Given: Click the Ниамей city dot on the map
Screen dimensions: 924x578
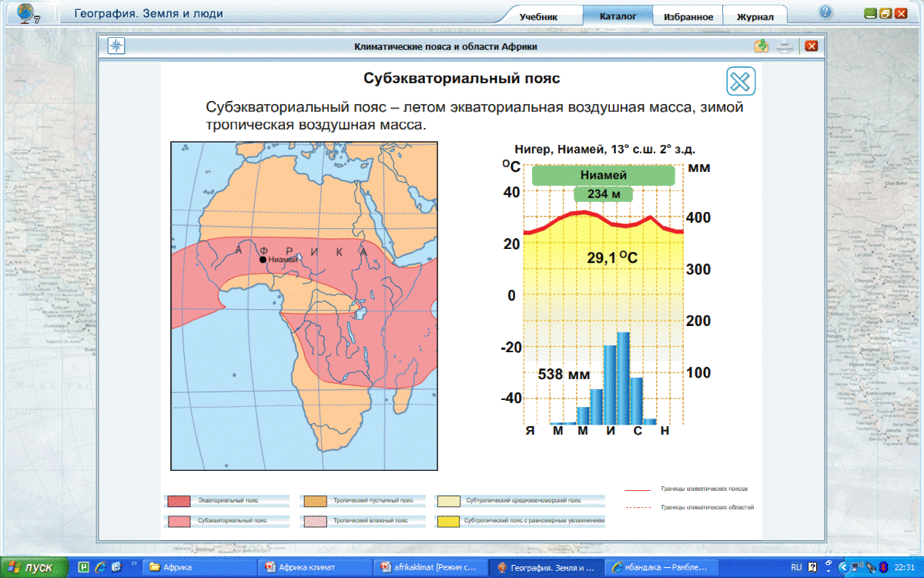Looking at the screenshot, I should point(263,260).
